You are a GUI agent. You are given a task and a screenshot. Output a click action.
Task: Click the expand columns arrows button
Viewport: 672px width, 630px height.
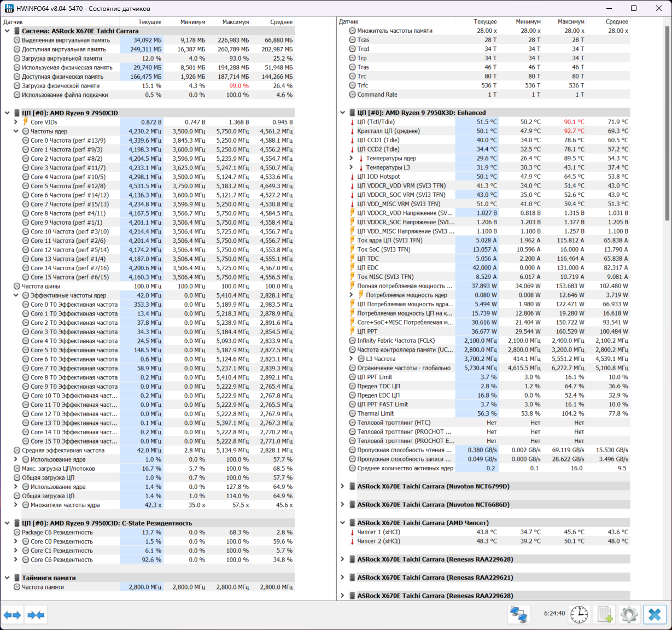pos(12,615)
